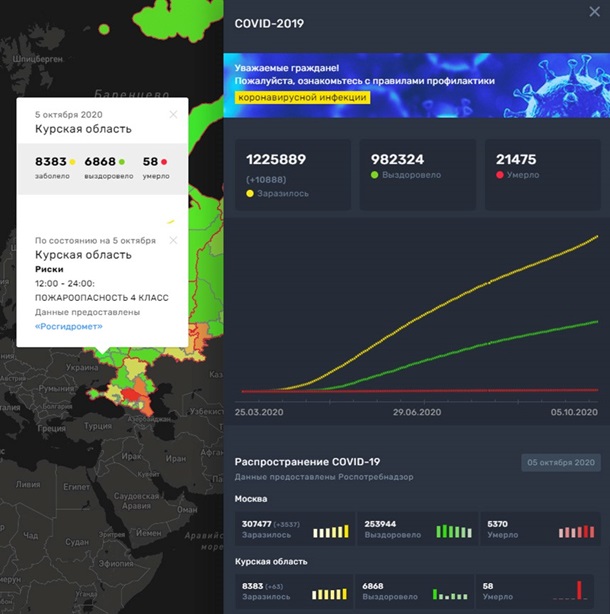
Task: Close the Курская область risks popup
Action: pos(173,240)
